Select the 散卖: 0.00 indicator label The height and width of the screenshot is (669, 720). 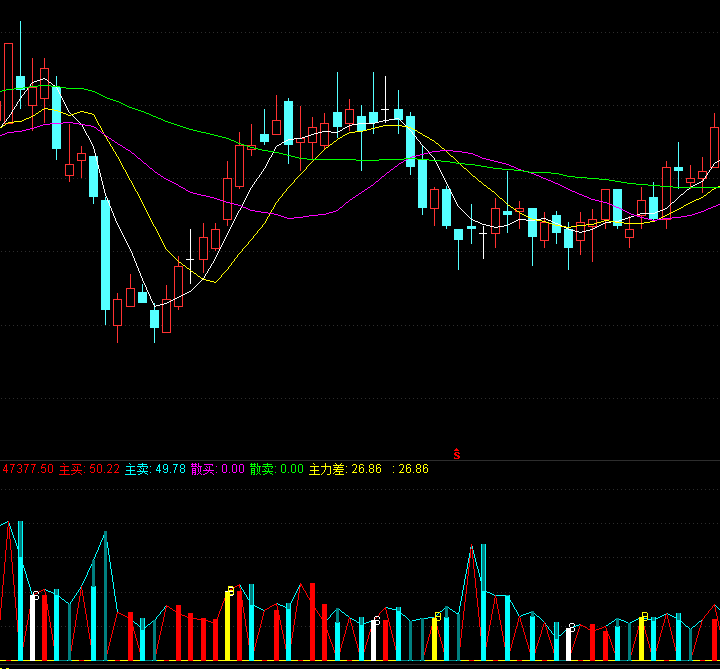[x=276, y=469]
